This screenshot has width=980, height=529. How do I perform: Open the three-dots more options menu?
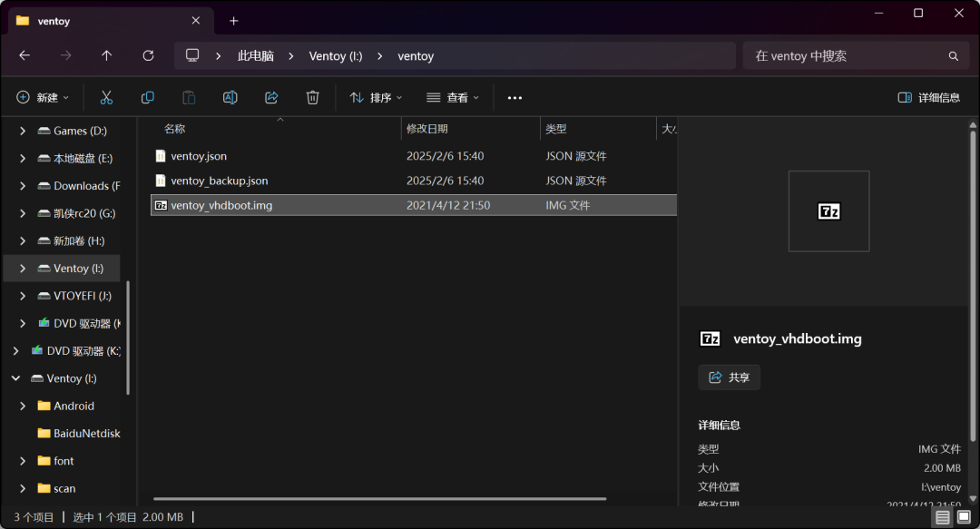coord(514,97)
